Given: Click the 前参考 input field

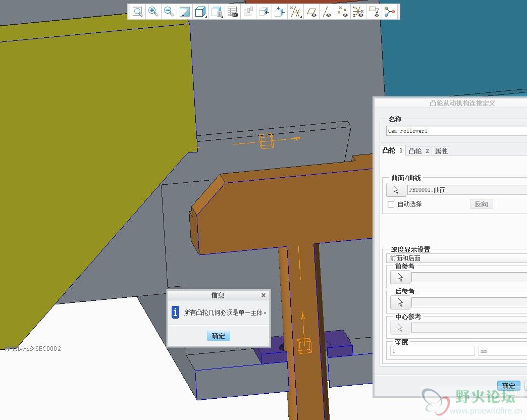Looking at the screenshot, I should point(469,277).
